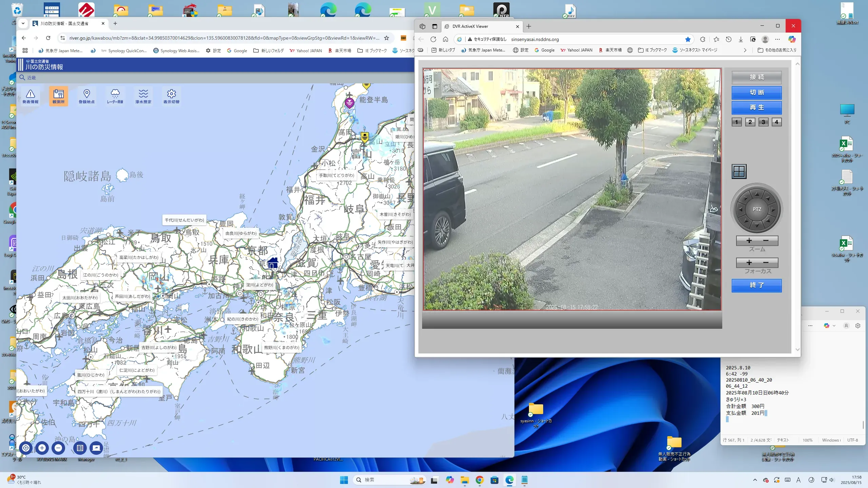Expand Edge bookmarks overflow chevron
This screenshot has width=868, height=488.
coord(745,50)
